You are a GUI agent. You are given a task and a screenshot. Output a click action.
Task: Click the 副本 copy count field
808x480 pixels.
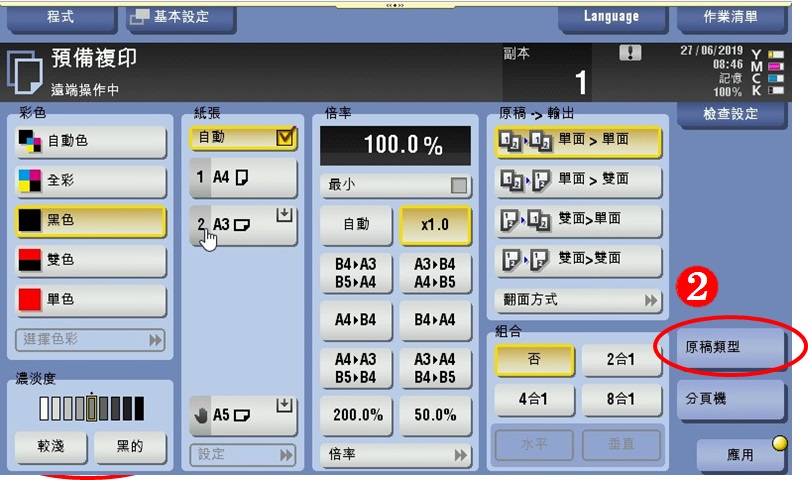[546, 72]
